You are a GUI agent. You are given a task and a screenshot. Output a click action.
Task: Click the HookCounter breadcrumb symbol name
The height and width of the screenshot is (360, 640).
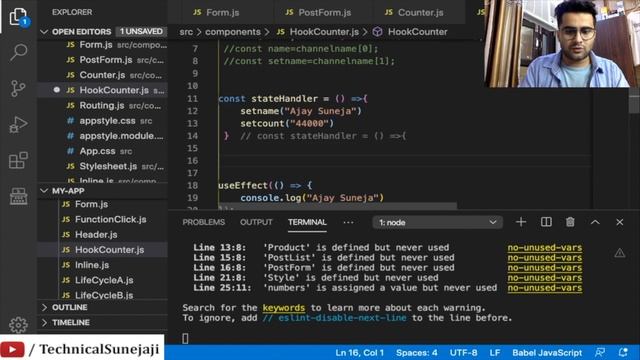pyautogui.click(x=418, y=32)
